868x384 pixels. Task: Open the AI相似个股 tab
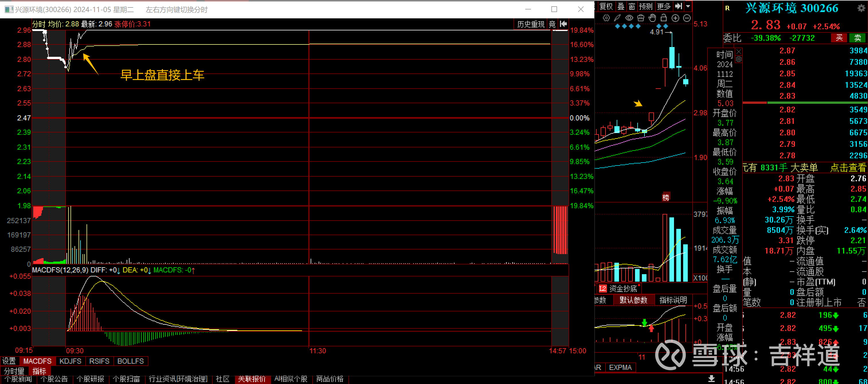click(x=291, y=379)
